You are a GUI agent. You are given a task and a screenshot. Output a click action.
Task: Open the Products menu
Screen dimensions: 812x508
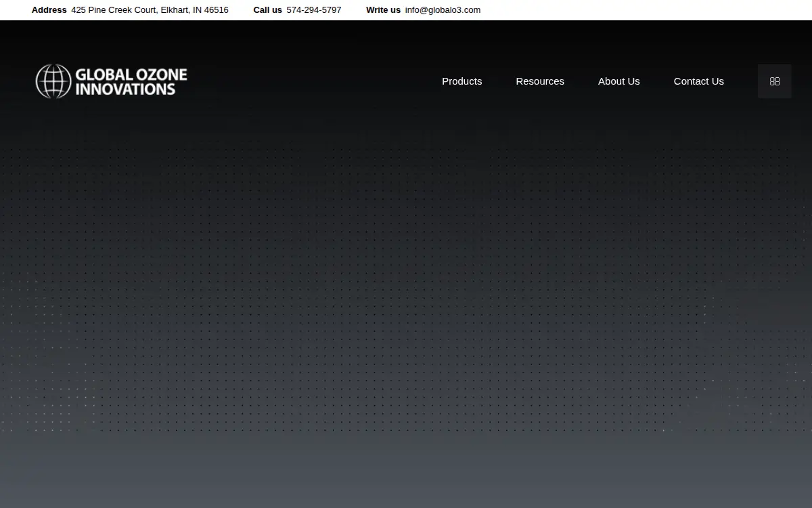coord(462,81)
